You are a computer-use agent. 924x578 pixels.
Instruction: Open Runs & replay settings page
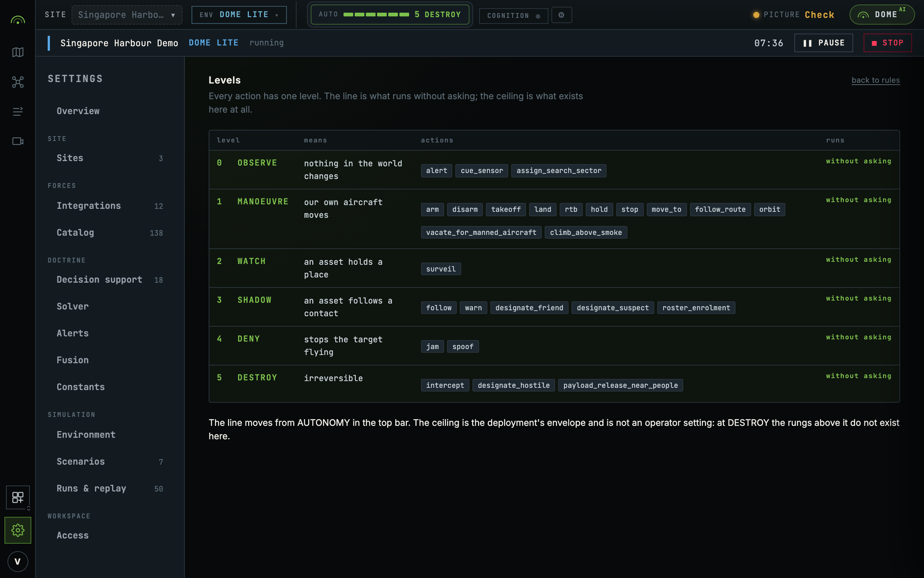110,488
